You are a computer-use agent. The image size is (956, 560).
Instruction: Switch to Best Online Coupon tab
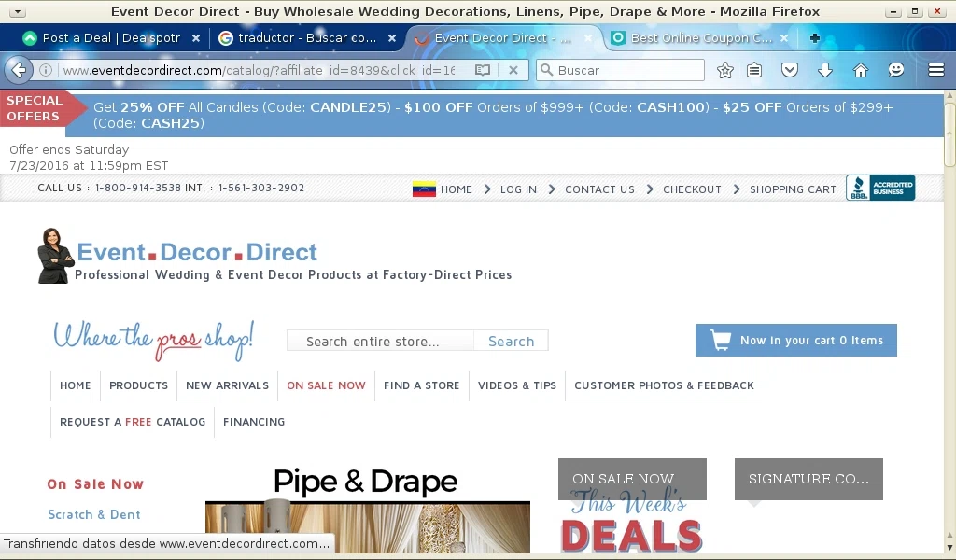(x=701, y=37)
